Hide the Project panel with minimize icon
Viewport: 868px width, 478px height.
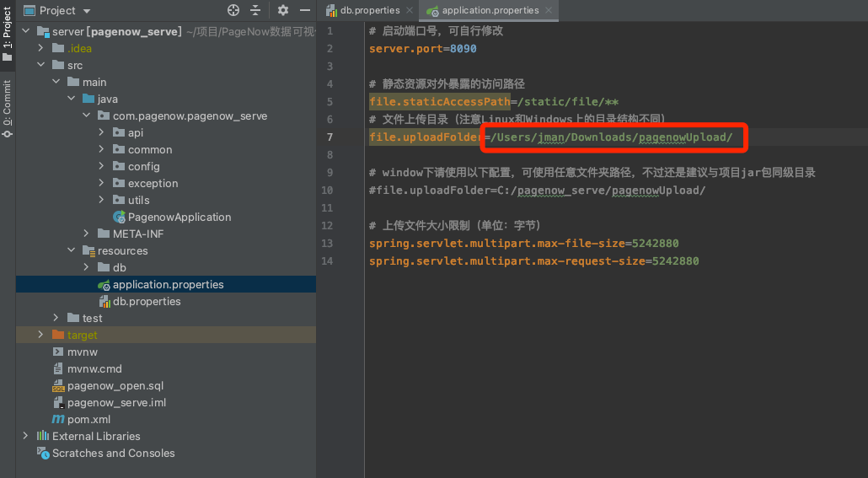304,10
